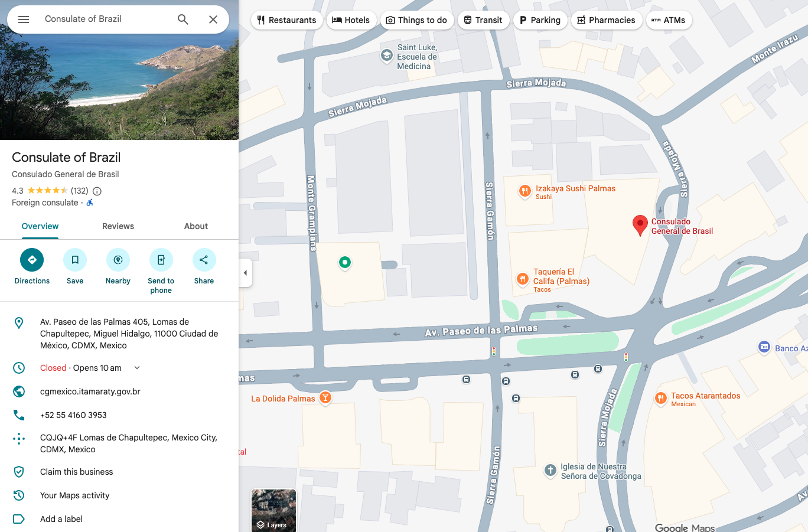Open the Layers map type thumbnail
808x532 pixels.
click(273, 510)
